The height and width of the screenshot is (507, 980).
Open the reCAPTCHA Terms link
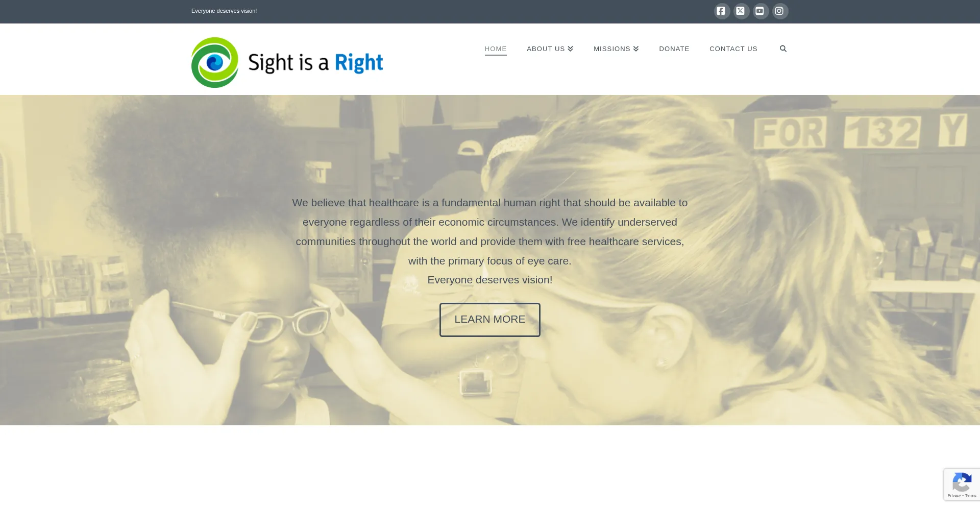pos(971,496)
